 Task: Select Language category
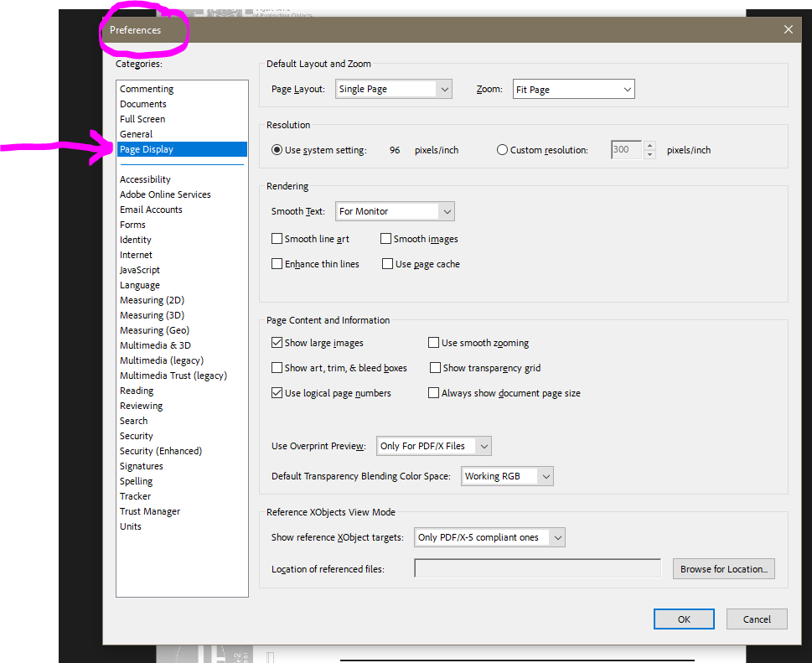click(140, 285)
